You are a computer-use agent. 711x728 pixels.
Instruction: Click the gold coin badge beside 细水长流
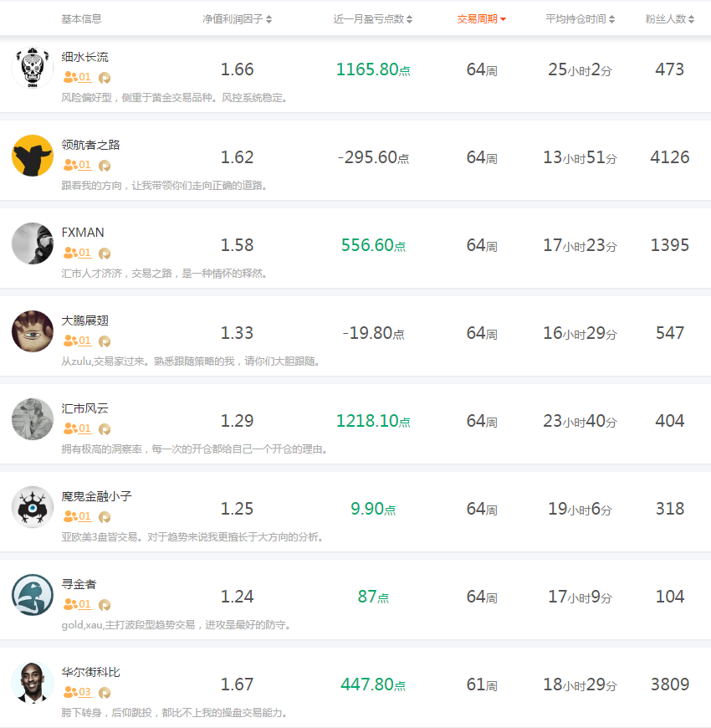click(105, 78)
